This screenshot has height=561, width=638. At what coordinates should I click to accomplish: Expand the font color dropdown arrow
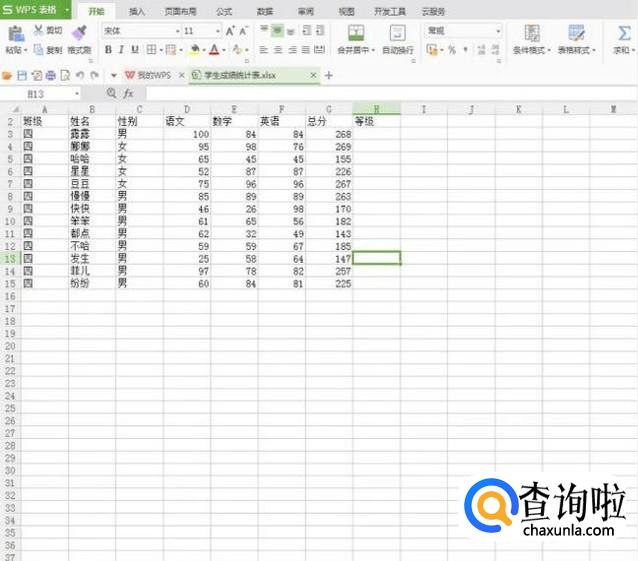point(224,50)
